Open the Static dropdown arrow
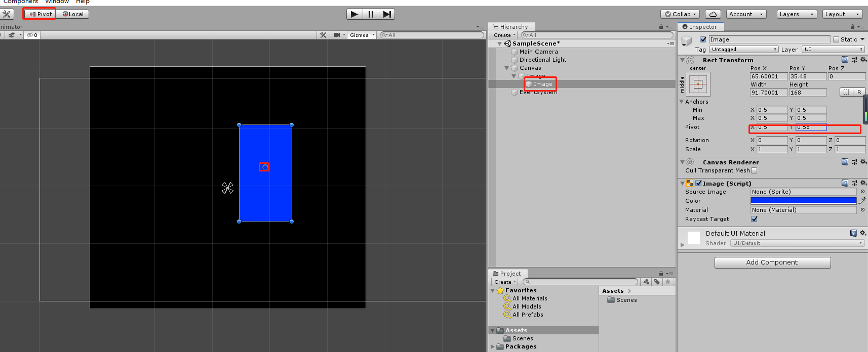 point(862,39)
